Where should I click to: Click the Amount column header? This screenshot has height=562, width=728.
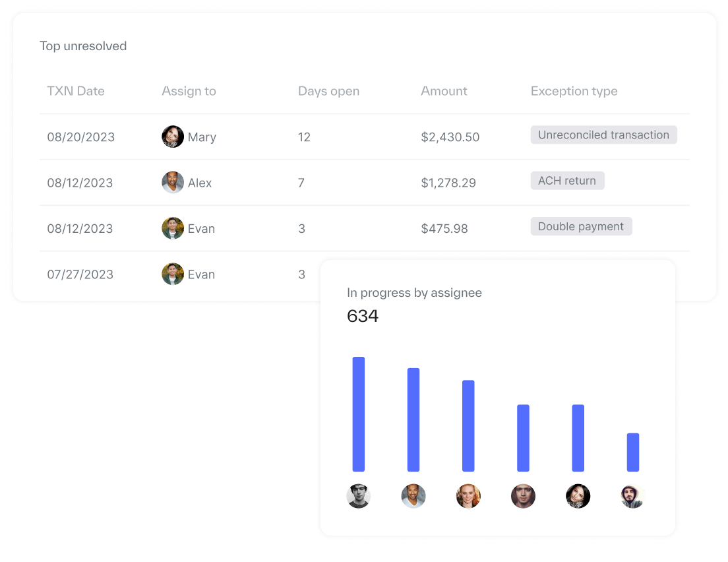coord(444,92)
